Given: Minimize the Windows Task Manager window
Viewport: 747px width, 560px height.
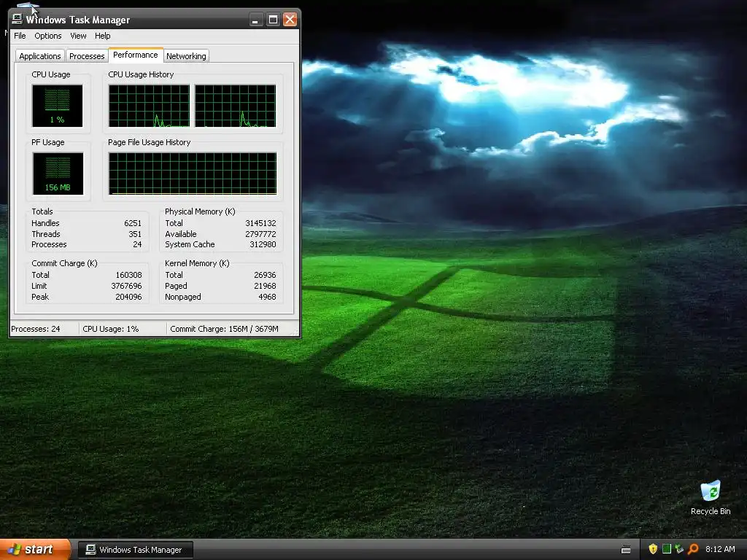Looking at the screenshot, I should point(256,20).
